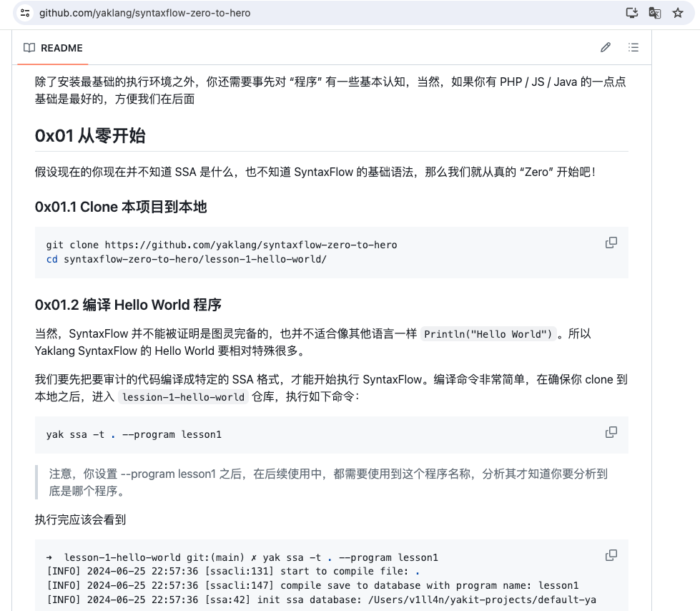700x611 pixels.
Task: Click the log line 'start to compile file'
Action: pyautogui.click(x=233, y=571)
